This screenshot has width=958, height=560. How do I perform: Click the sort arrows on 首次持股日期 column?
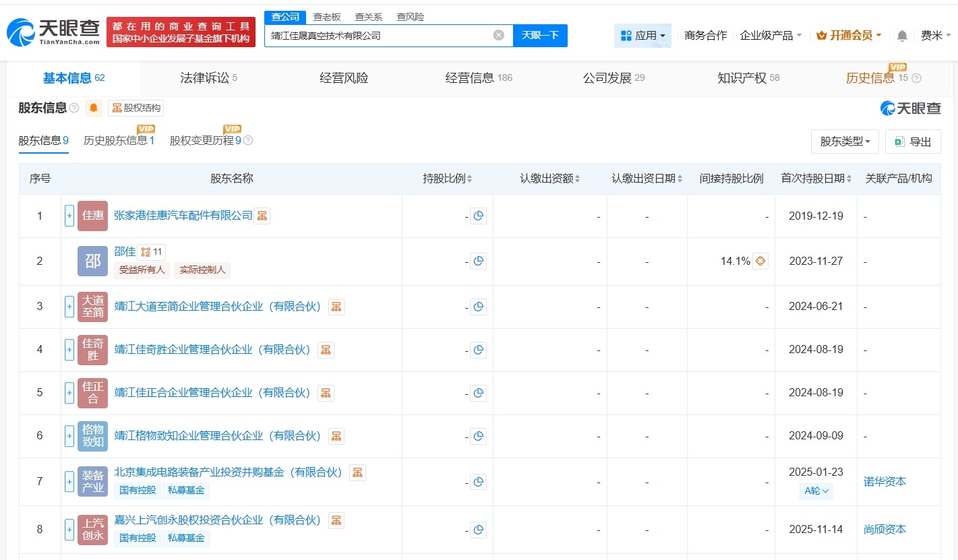click(x=849, y=179)
